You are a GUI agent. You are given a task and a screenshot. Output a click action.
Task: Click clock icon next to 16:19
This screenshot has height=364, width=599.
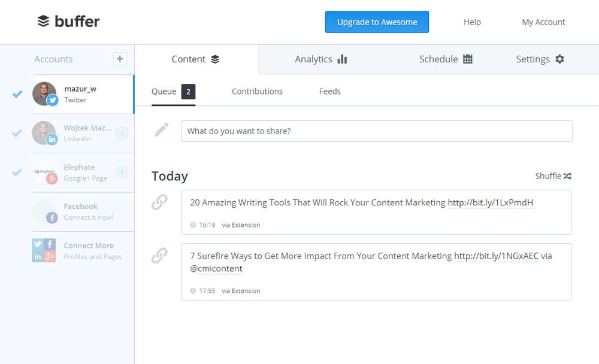[193, 225]
